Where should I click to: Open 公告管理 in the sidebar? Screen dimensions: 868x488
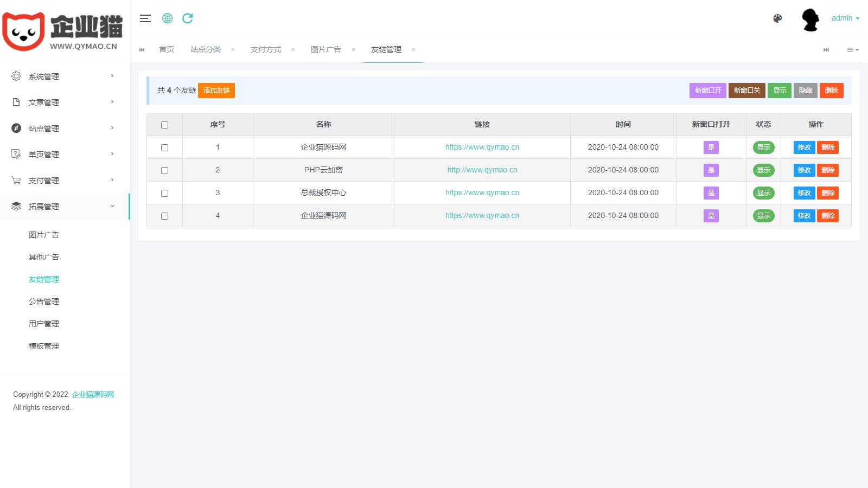44,301
